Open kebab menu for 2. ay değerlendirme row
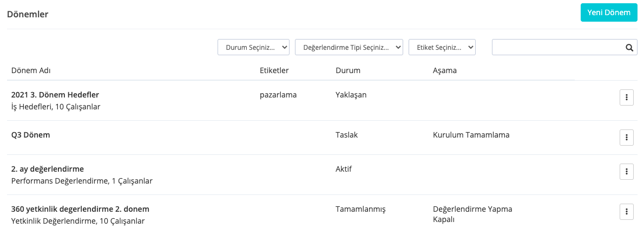This screenshot has width=644, height=228. pos(626,172)
